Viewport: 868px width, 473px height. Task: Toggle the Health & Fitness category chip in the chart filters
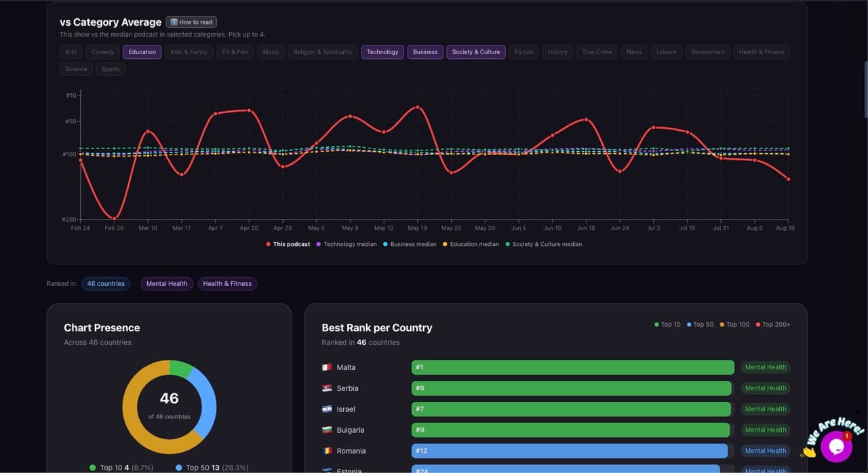[x=762, y=52]
